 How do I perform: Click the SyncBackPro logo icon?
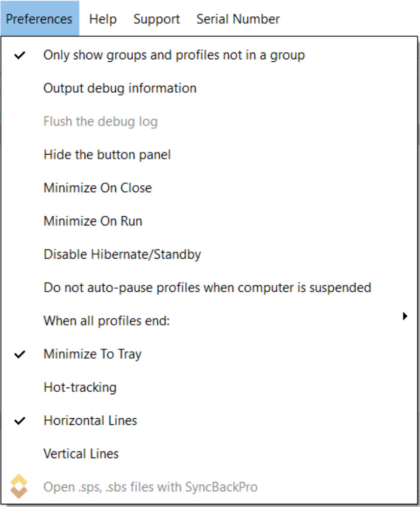tap(20, 487)
